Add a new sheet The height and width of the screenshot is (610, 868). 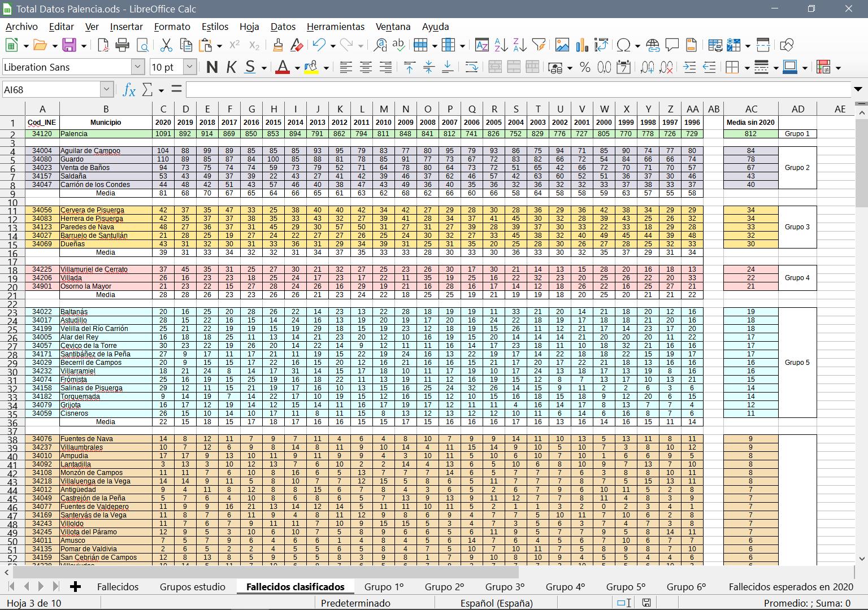[75, 587]
